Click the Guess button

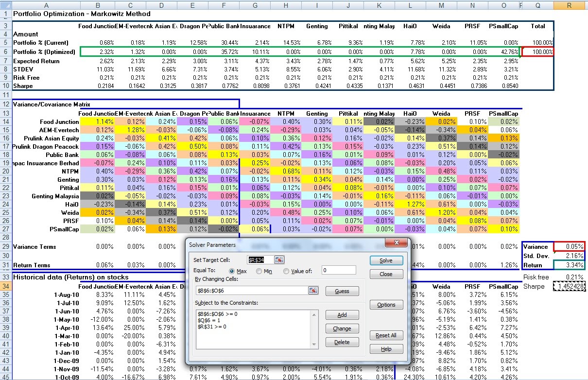(342, 291)
